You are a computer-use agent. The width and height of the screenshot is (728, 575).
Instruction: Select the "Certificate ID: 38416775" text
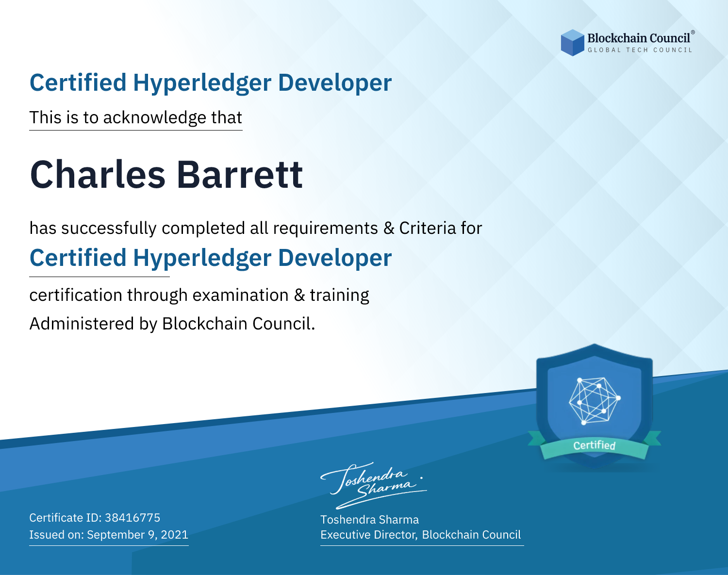pyautogui.click(x=95, y=518)
